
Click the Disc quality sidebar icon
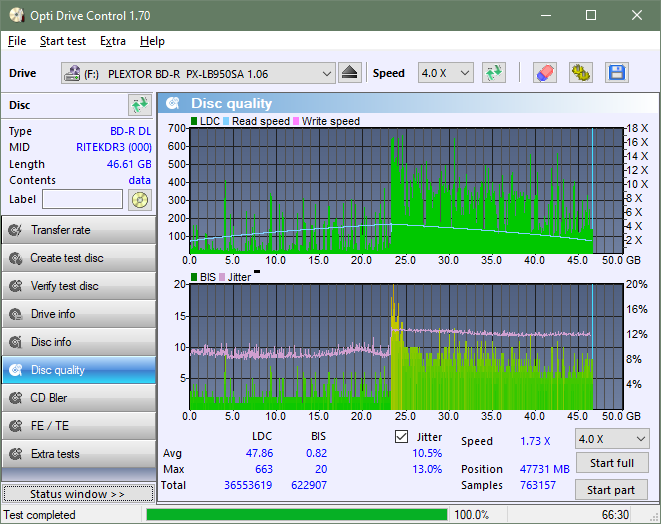[16, 370]
